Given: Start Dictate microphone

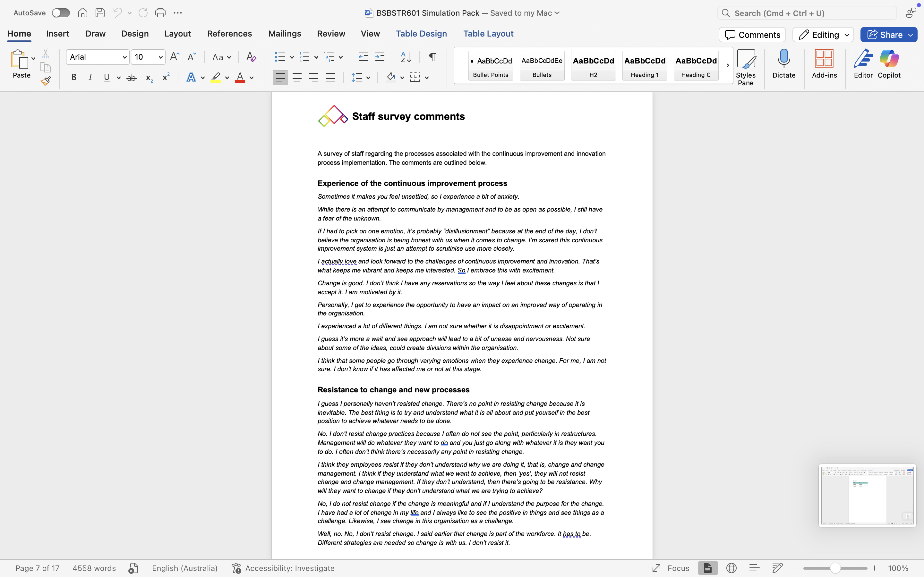Looking at the screenshot, I should tap(783, 63).
